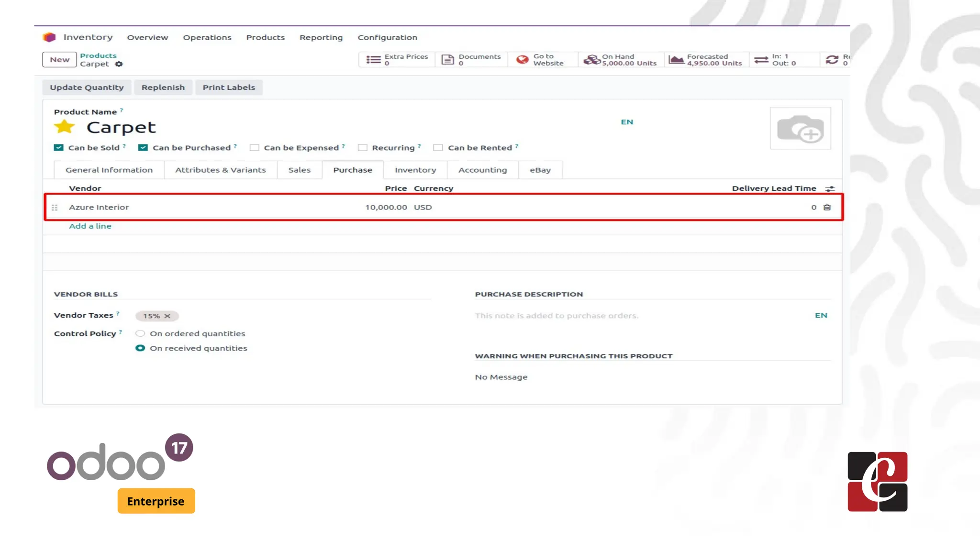The image size is (980, 551).
Task: Click the Update Quantity button
Action: click(x=87, y=88)
